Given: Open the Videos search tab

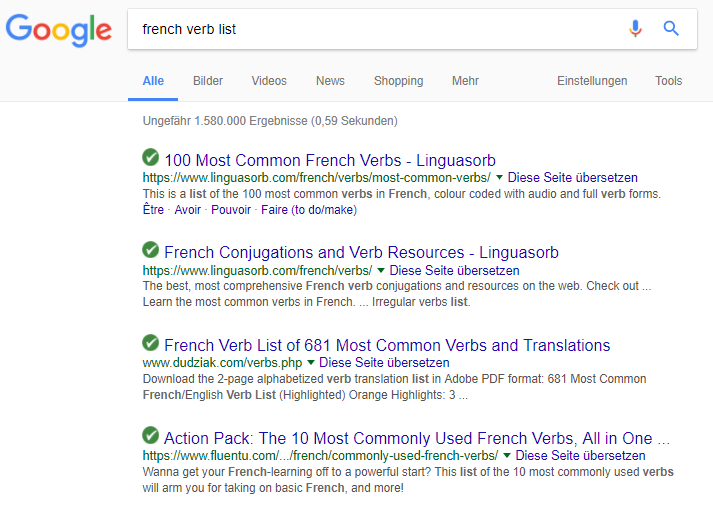Looking at the screenshot, I should tap(269, 81).
